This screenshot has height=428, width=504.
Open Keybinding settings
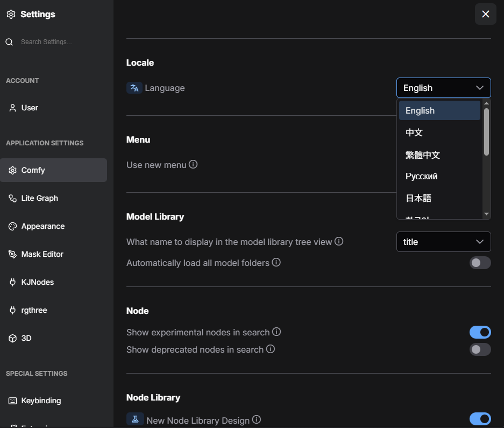(x=53, y=401)
